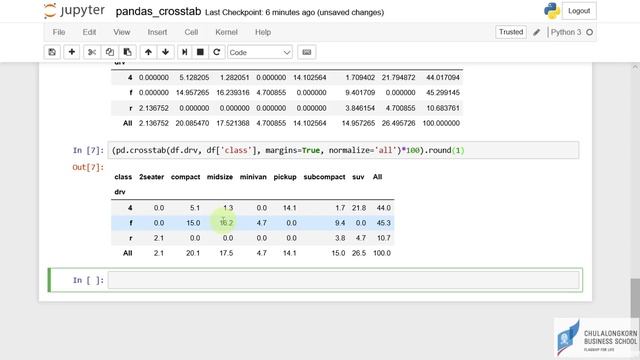This screenshot has height=360, width=640.
Task: Open the View menu
Action: coord(122,32)
